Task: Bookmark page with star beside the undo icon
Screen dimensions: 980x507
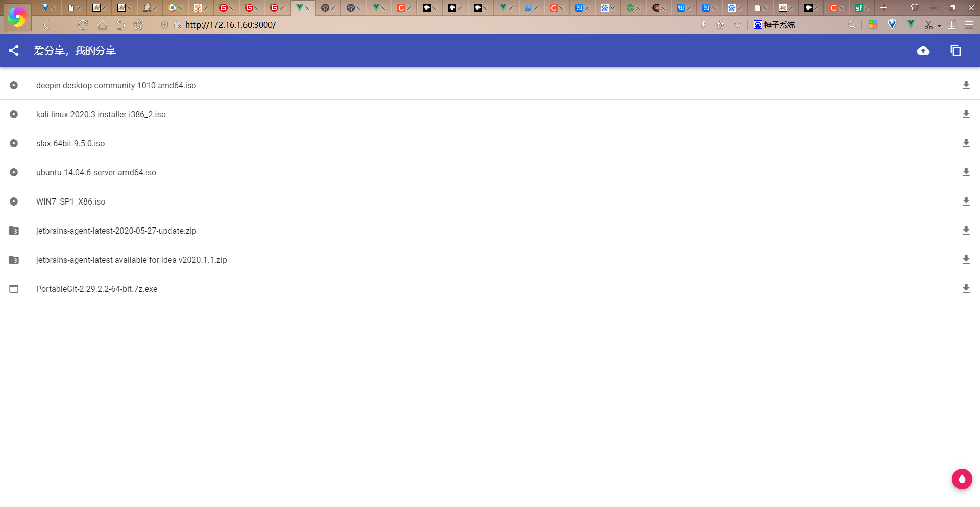Action: pos(138,24)
